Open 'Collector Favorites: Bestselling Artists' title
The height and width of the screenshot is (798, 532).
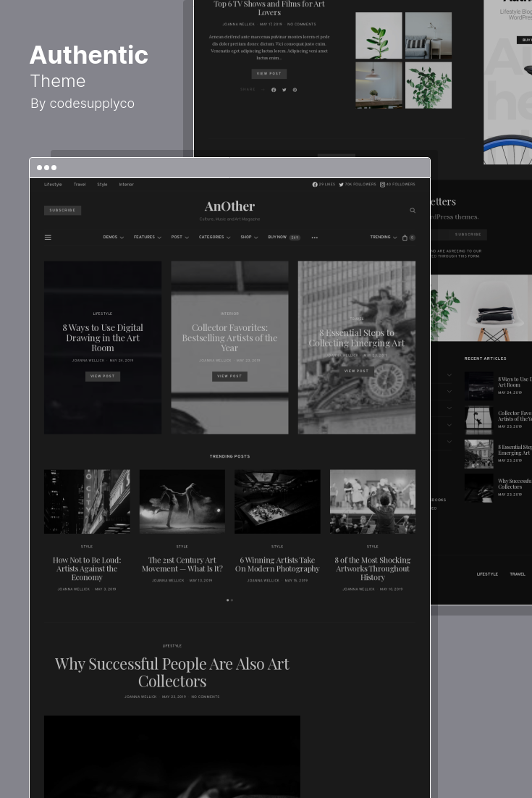(x=229, y=338)
